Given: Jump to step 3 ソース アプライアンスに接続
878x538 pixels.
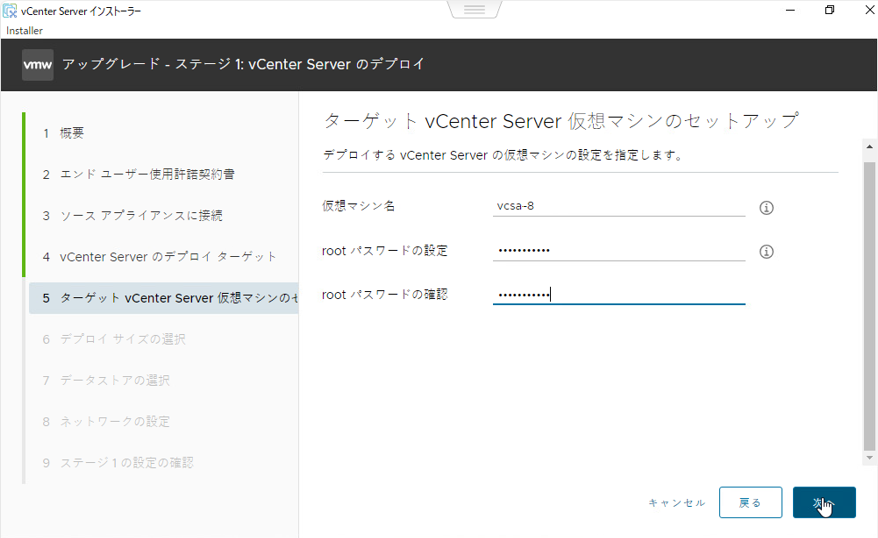Looking at the screenshot, I should [x=132, y=215].
